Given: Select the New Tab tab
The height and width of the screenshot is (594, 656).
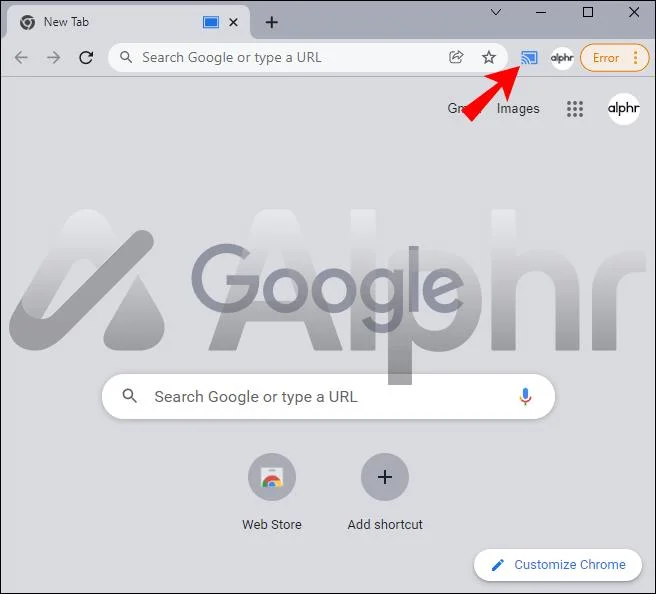Looking at the screenshot, I should tap(126, 22).
